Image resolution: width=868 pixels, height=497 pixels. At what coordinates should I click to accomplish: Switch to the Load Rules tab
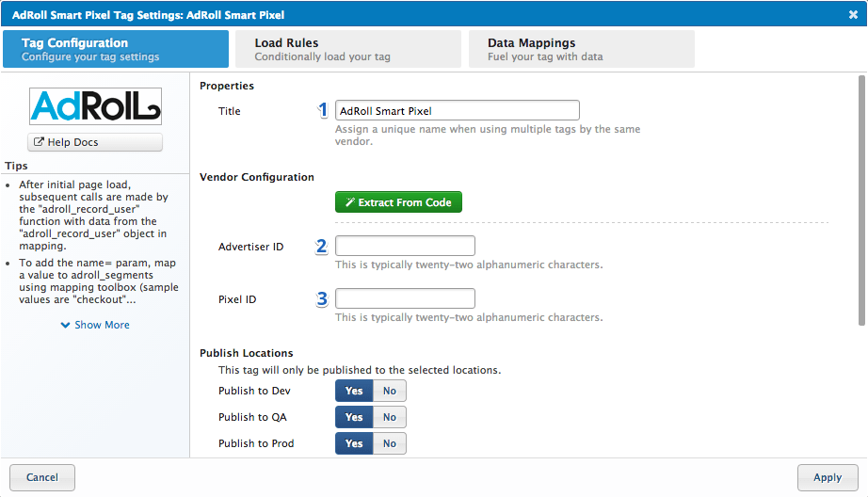click(348, 49)
